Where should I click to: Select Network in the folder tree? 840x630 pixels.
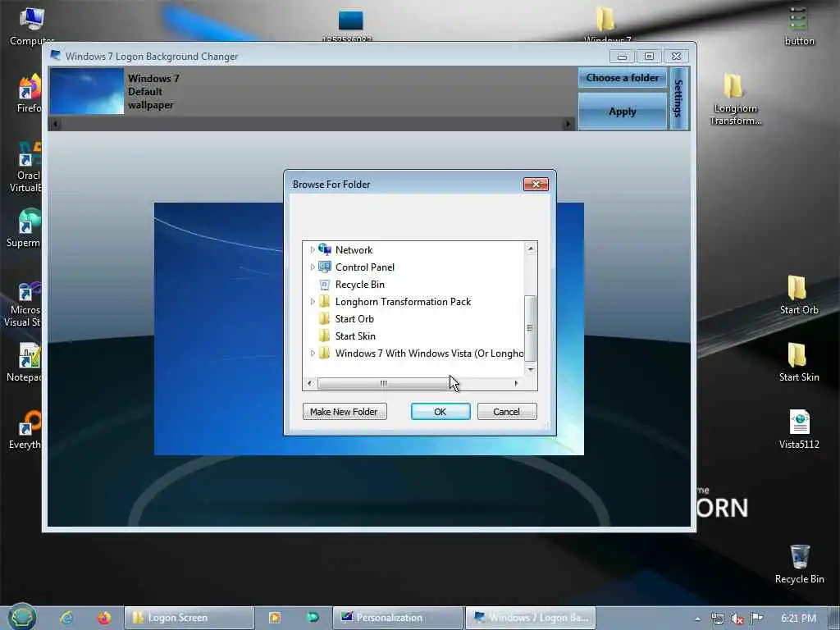pyautogui.click(x=354, y=249)
